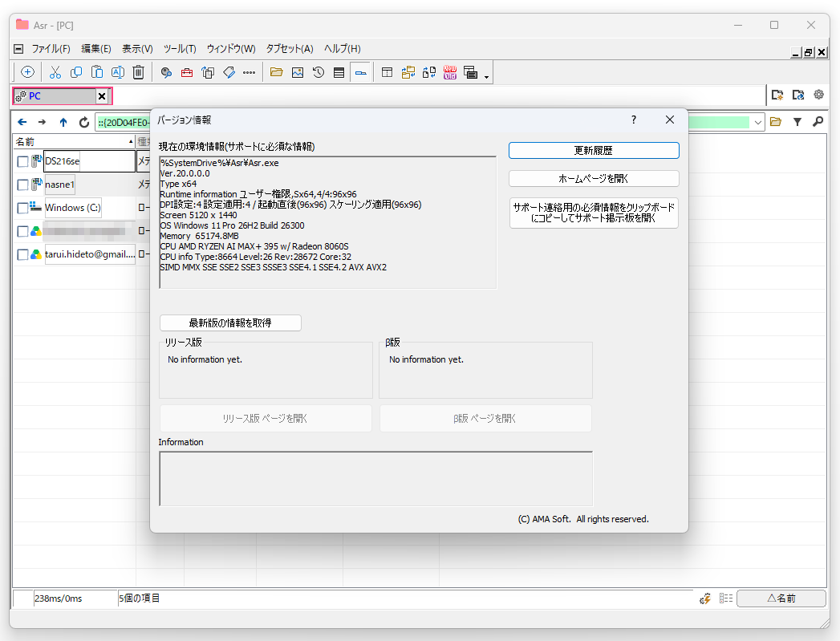Viewport: 840px width, 641px height.
Task: Go back with left arrow
Action: [x=22, y=122]
